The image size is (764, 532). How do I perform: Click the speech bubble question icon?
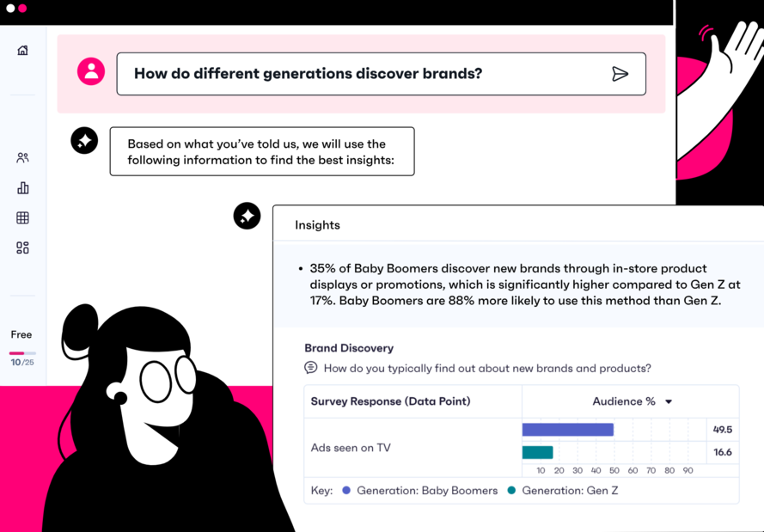[x=311, y=367]
